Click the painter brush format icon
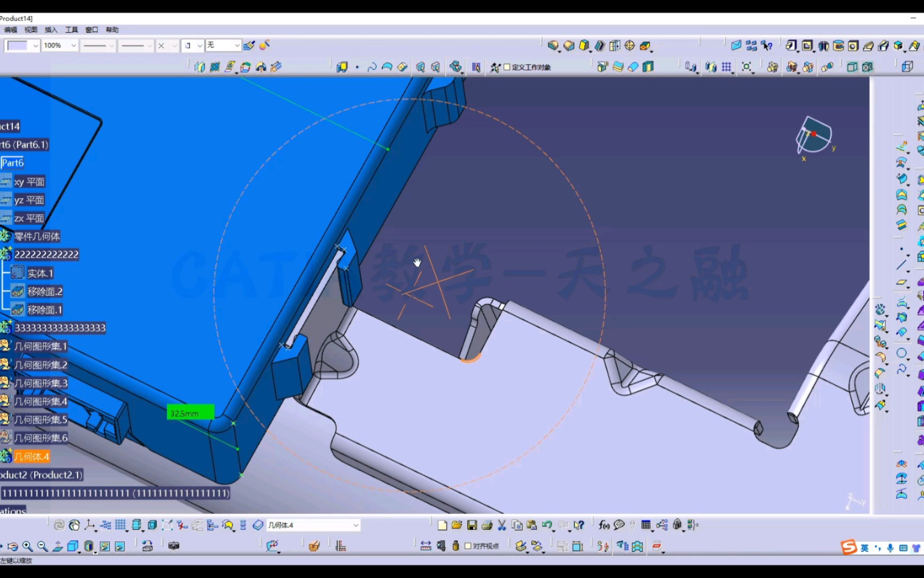Screen dimensions: 924x578 249,45
